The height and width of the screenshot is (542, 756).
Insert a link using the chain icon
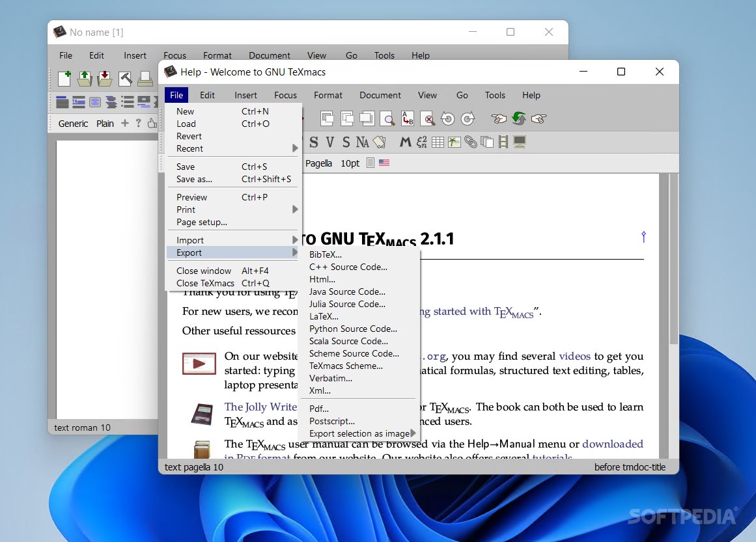[x=471, y=142]
